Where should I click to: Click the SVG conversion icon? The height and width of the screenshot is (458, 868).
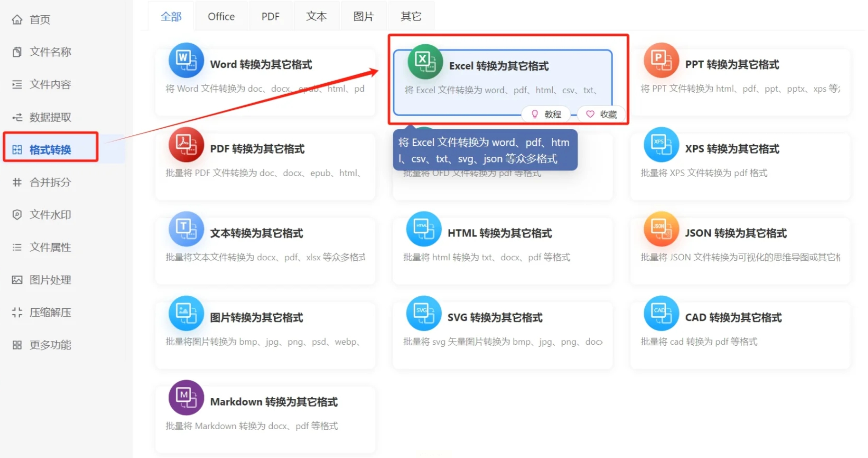[x=424, y=314]
